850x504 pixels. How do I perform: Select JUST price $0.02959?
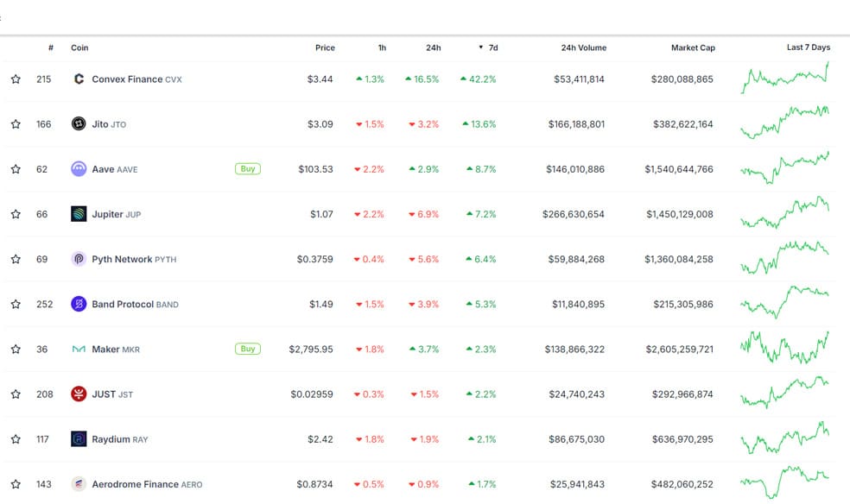click(312, 394)
